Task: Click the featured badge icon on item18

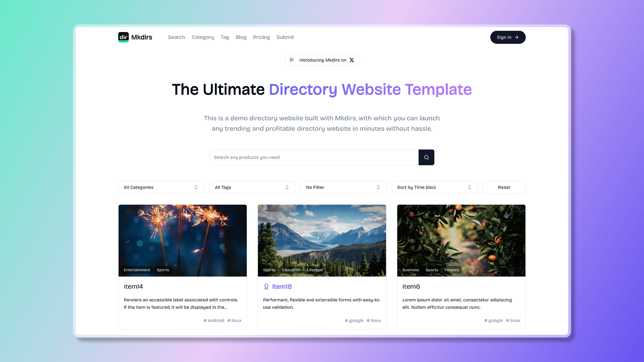Action: [266, 287]
